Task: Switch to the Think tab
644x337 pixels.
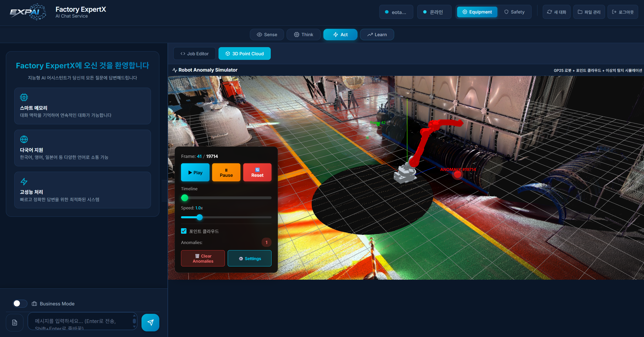Action: click(x=303, y=34)
